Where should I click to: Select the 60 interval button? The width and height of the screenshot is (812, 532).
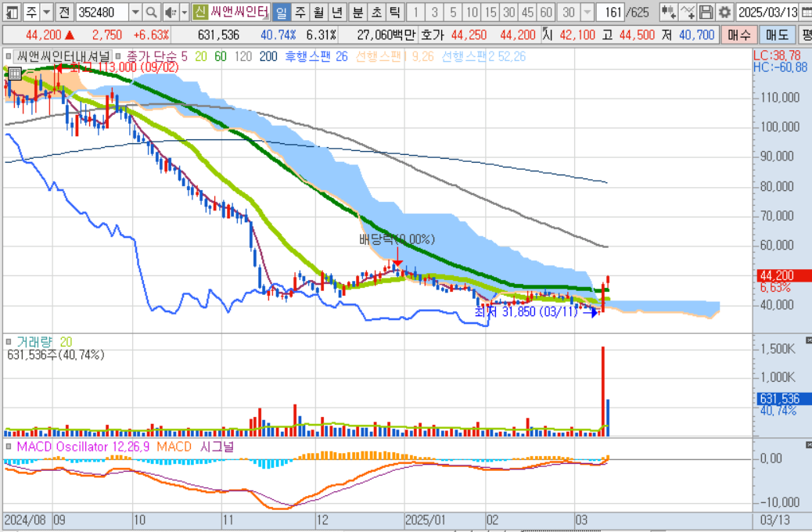coord(546,12)
